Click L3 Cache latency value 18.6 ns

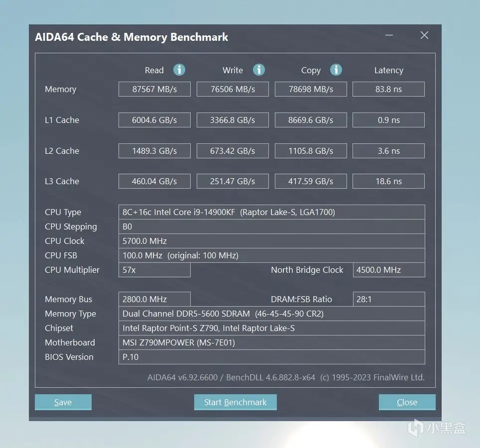point(388,181)
